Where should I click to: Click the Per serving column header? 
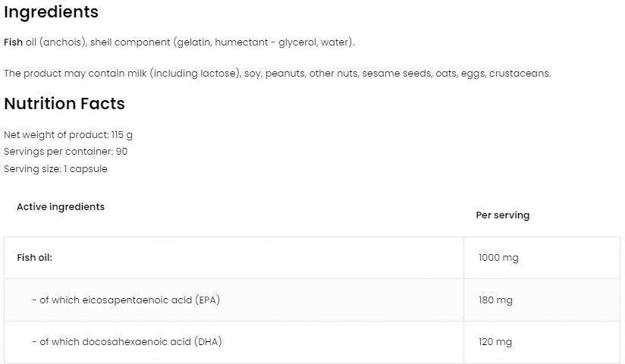tap(502, 215)
